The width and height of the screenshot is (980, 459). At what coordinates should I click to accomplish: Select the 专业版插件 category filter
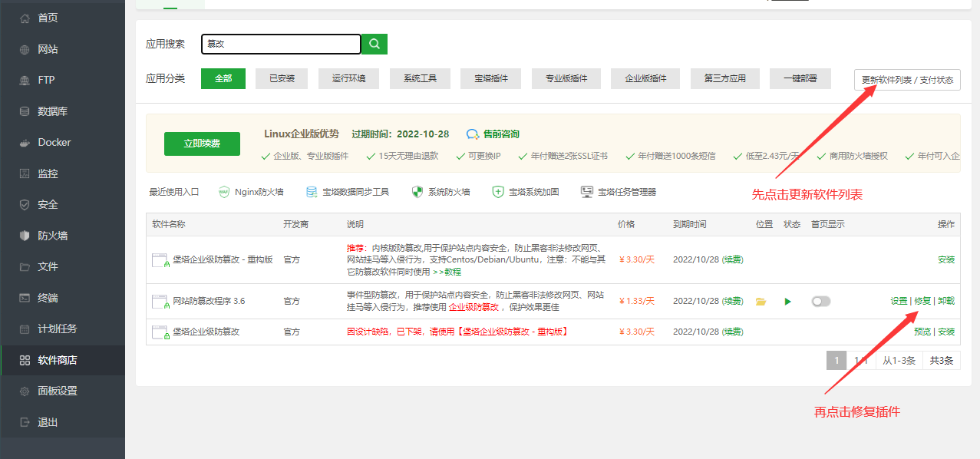click(566, 78)
